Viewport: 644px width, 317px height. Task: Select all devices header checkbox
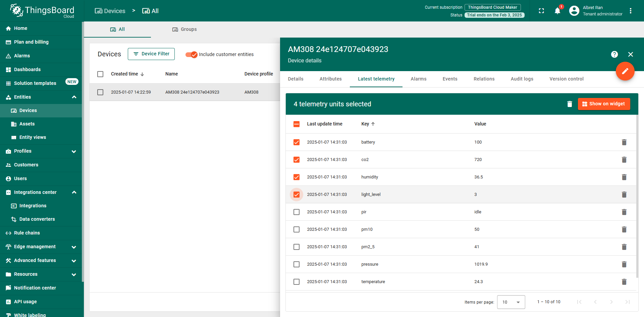click(100, 74)
